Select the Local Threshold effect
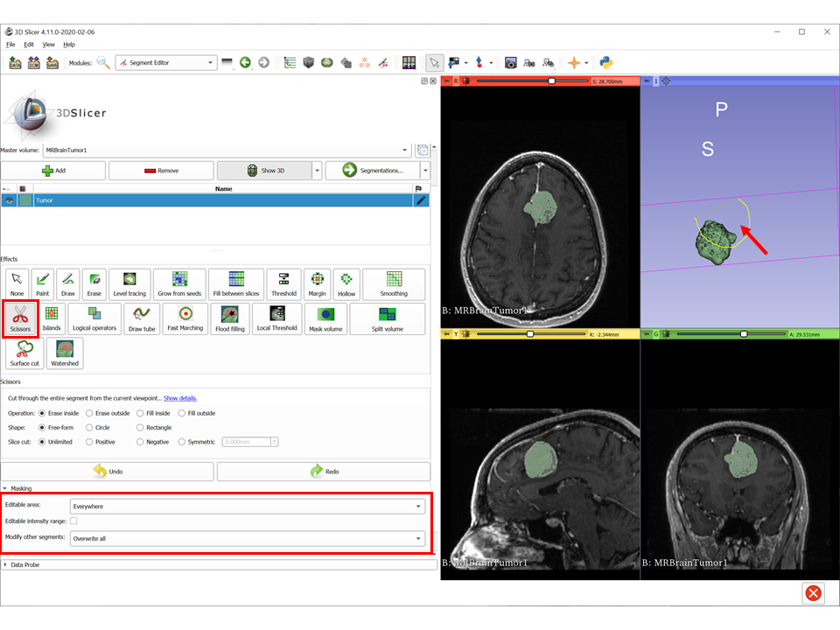The image size is (840, 630). 277,318
